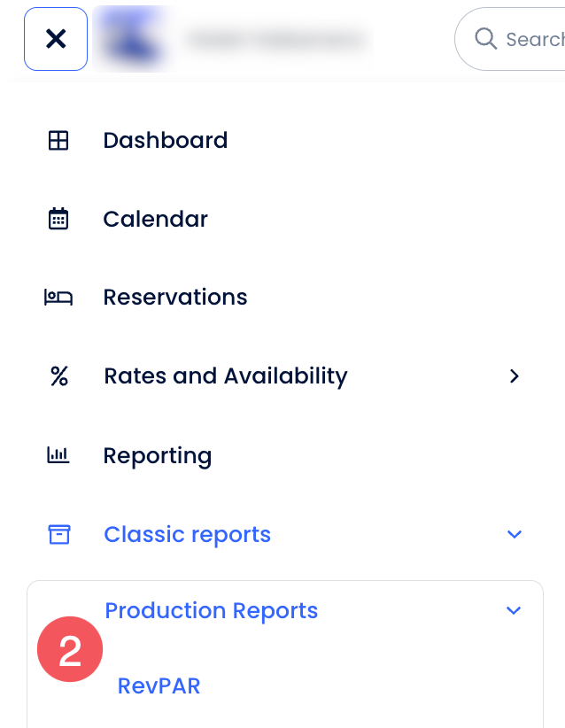Viewport: 565px width, 728px height.
Task: Open the RevPAR report link
Action: [159, 685]
